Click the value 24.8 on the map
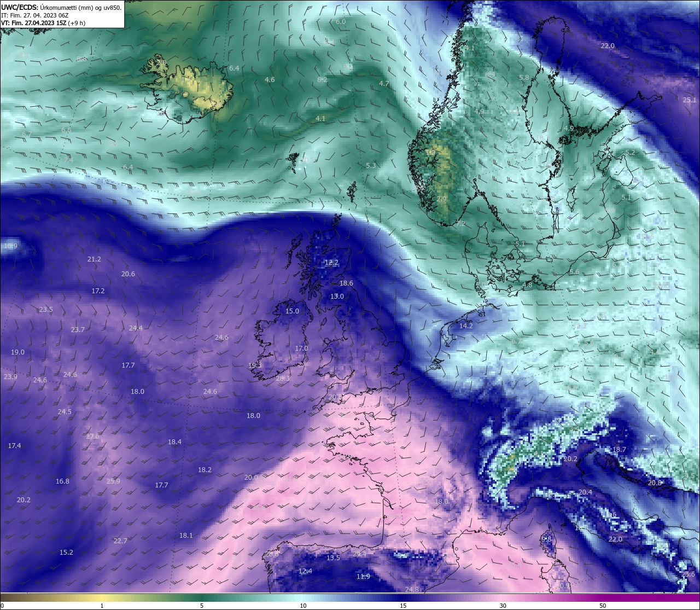Screen dimensions: 700x610 (x=412, y=590)
